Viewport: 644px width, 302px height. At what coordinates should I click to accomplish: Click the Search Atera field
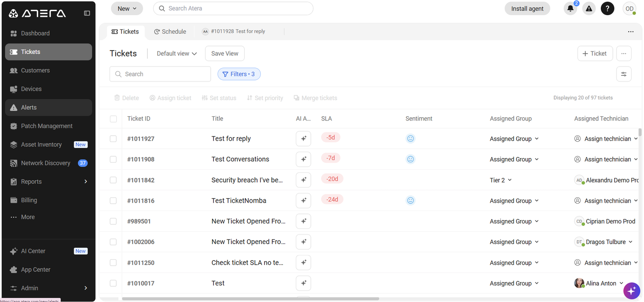tap(233, 8)
